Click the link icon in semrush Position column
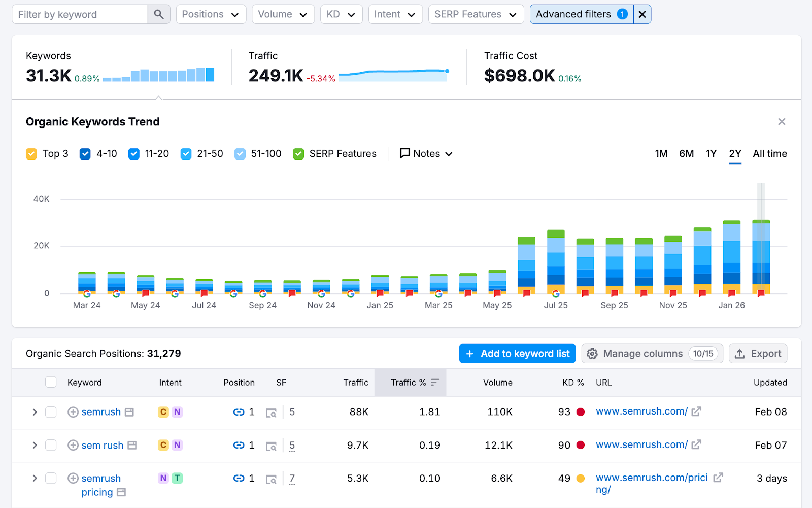The height and width of the screenshot is (508, 812). click(239, 412)
